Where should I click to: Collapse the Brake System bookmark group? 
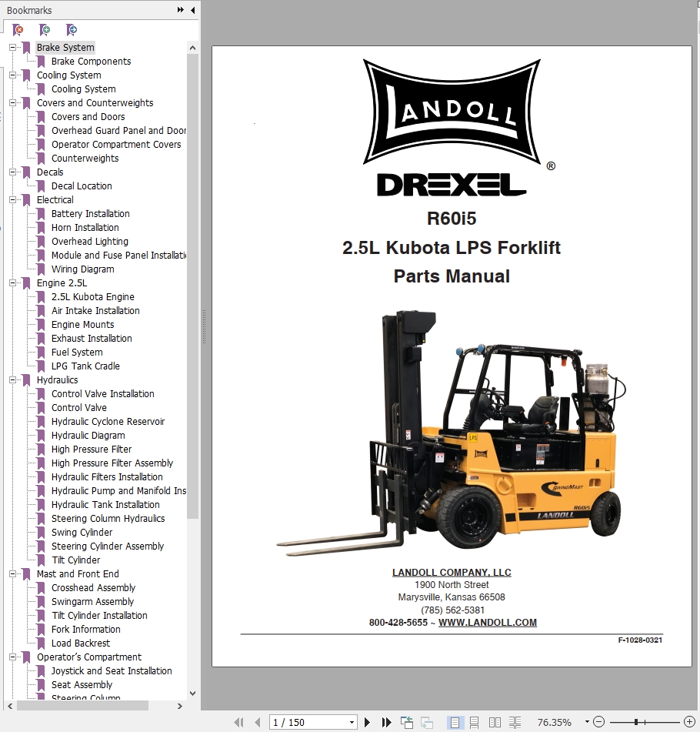click(12, 47)
